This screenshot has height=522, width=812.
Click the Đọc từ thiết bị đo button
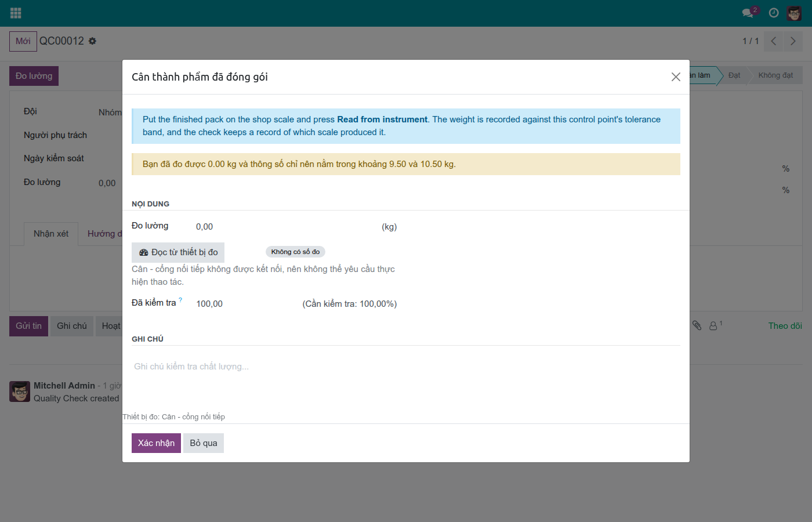(x=178, y=252)
